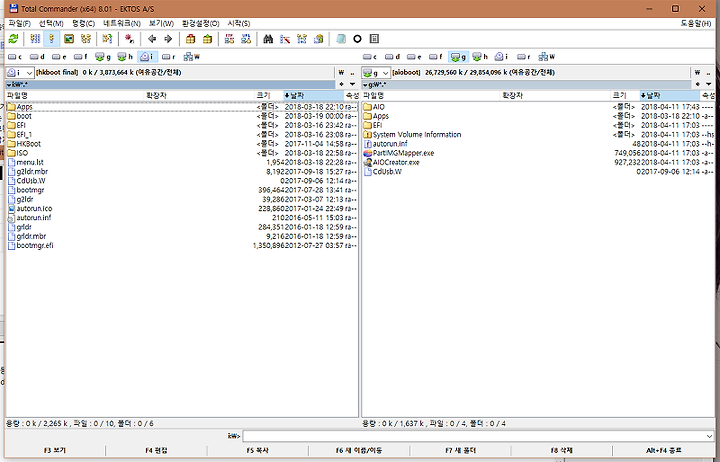Select menu.lst file in left panel
This screenshot has height=462, width=720.
(182, 162)
